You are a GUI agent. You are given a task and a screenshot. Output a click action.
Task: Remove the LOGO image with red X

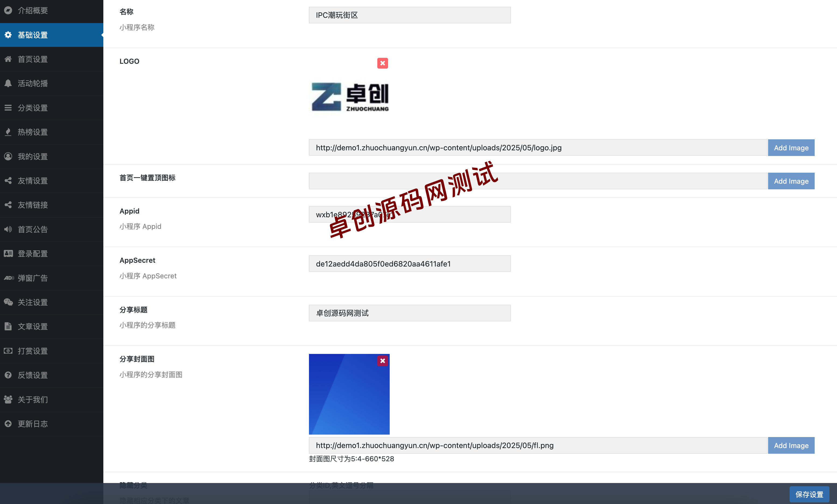tap(382, 63)
